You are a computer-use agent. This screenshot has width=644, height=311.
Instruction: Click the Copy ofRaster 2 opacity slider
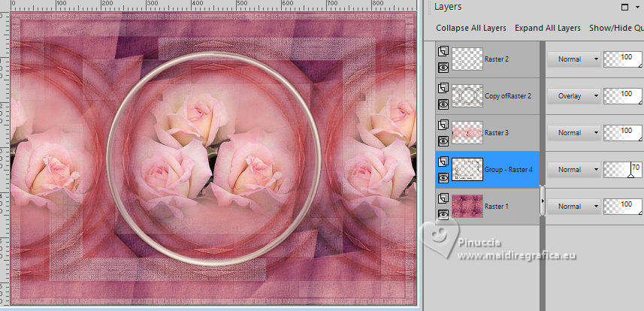(x=622, y=95)
